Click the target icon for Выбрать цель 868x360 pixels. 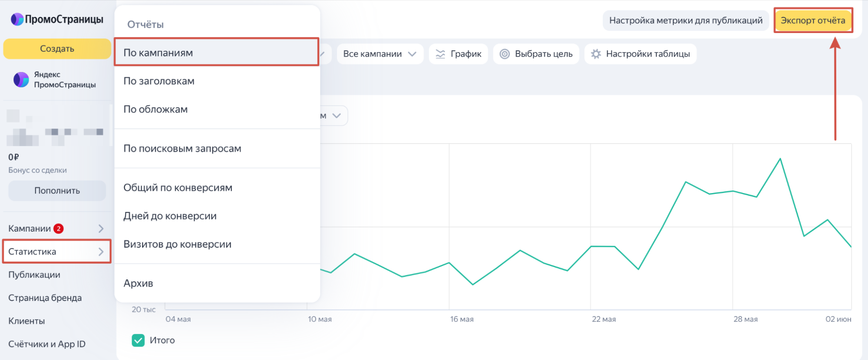[x=505, y=54]
